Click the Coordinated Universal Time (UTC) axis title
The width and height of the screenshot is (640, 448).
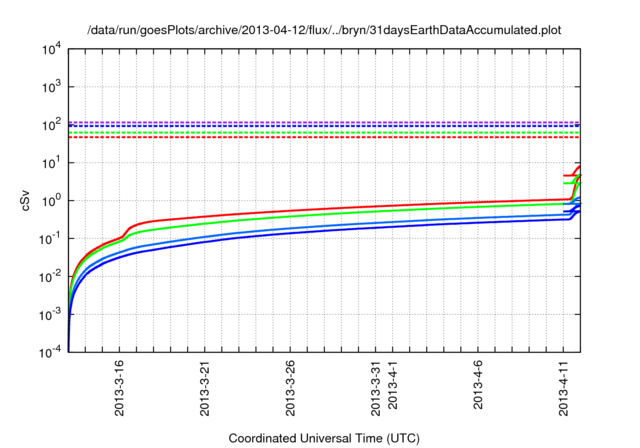324,439
